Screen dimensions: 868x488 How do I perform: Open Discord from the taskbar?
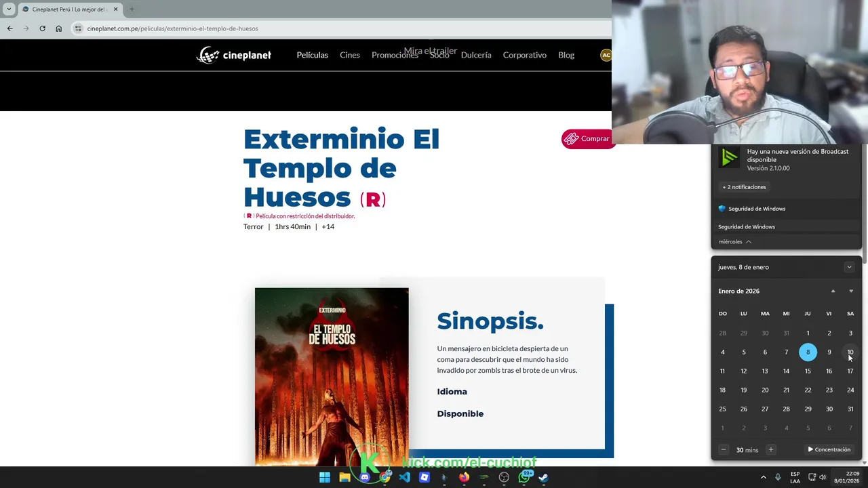tap(365, 477)
